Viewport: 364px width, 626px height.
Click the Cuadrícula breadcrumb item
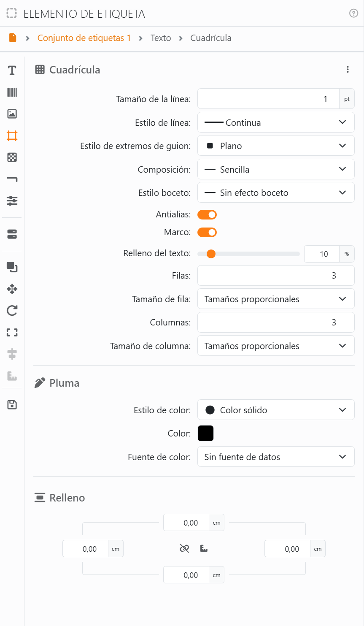[x=211, y=38]
